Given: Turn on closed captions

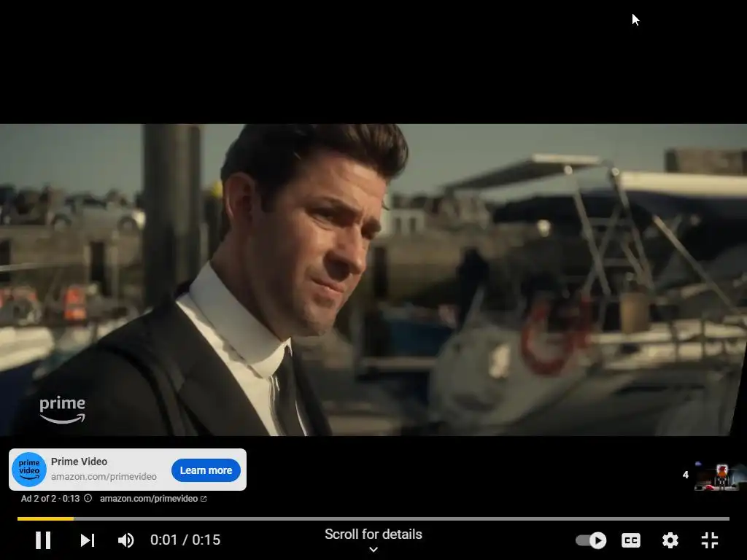Looking at the screenshot, I should [x=631, y=540].
